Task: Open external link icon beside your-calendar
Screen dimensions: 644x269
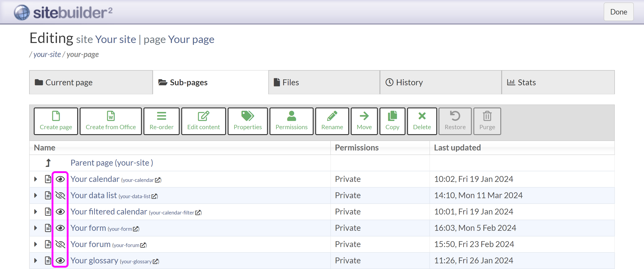Action: [x=157, y=180]
